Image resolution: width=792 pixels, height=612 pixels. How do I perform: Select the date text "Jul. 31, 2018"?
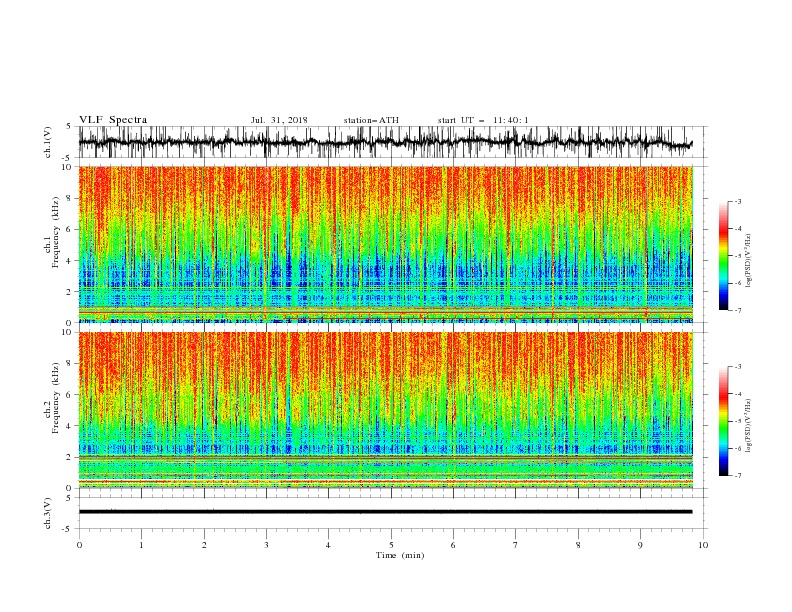click(x=279, y=120)
